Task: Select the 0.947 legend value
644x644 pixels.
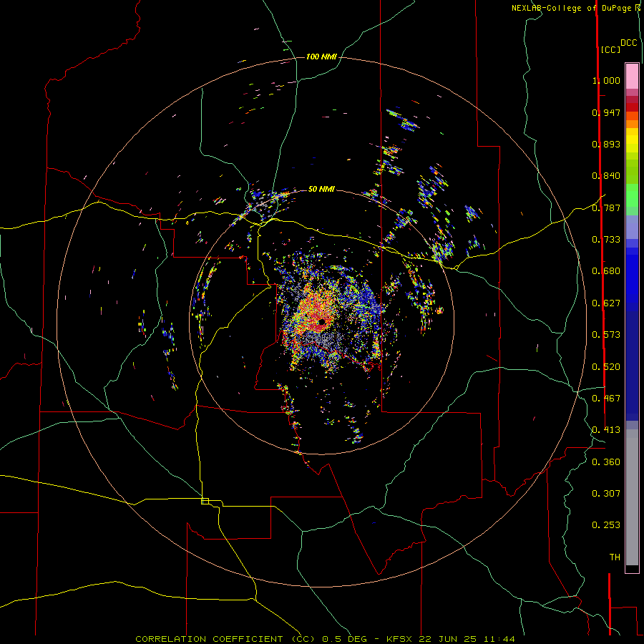Action: [606, 112]
